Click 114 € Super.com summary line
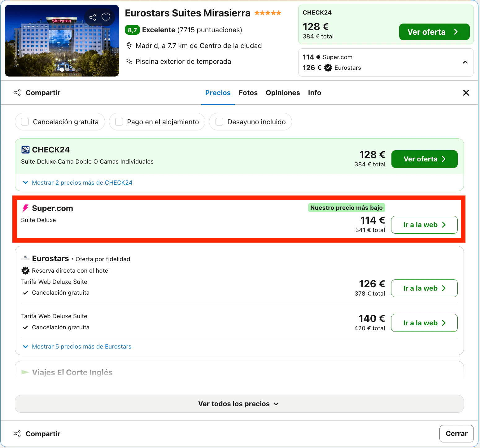Image resolution: width=480 pixels, height=448 pixels. point(328,57)
